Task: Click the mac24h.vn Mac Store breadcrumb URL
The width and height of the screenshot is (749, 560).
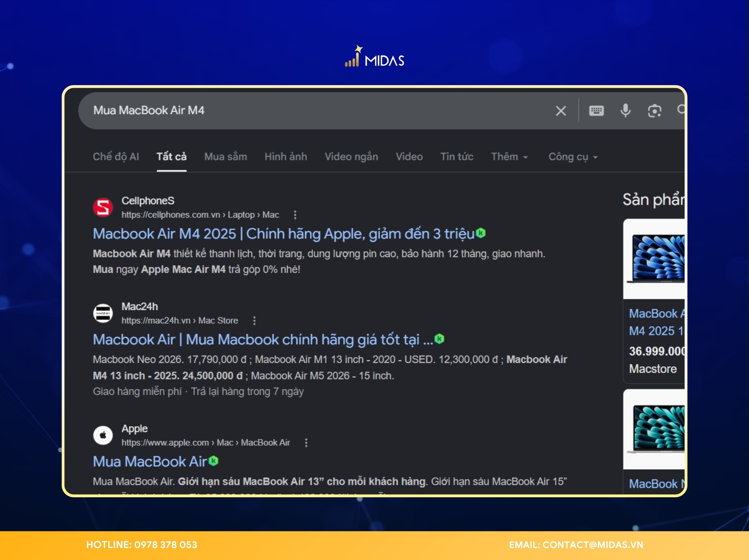Action: [179, 320]
